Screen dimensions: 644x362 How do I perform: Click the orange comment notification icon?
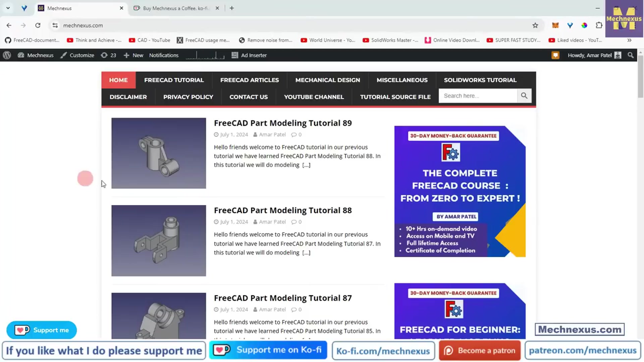tap(555, 55)
